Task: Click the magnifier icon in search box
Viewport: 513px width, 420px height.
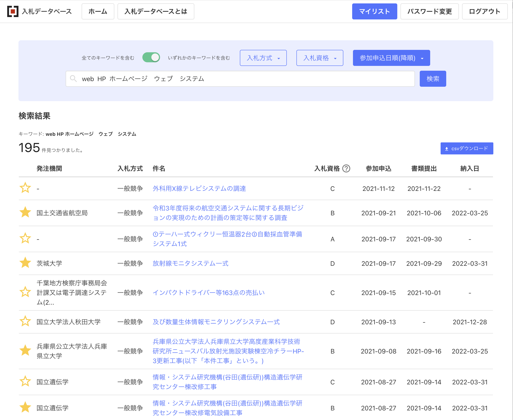Action: (x=73, y=78)
